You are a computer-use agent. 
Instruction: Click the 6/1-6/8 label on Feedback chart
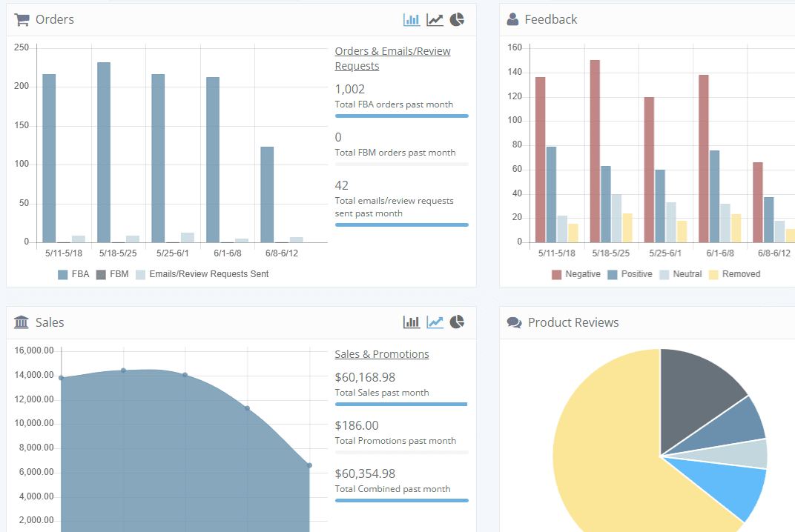click(720, 253)
